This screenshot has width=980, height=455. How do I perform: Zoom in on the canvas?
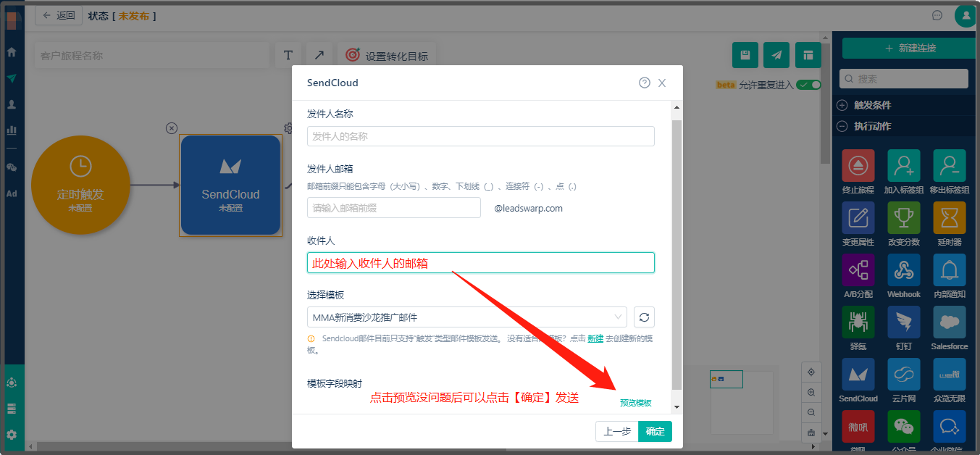[811, 392]
